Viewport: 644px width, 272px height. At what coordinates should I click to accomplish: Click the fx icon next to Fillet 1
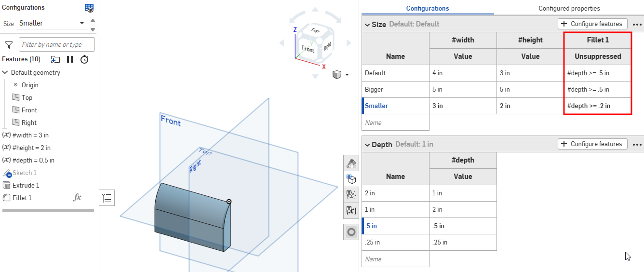pyautogui.click(x=77, y=198)
